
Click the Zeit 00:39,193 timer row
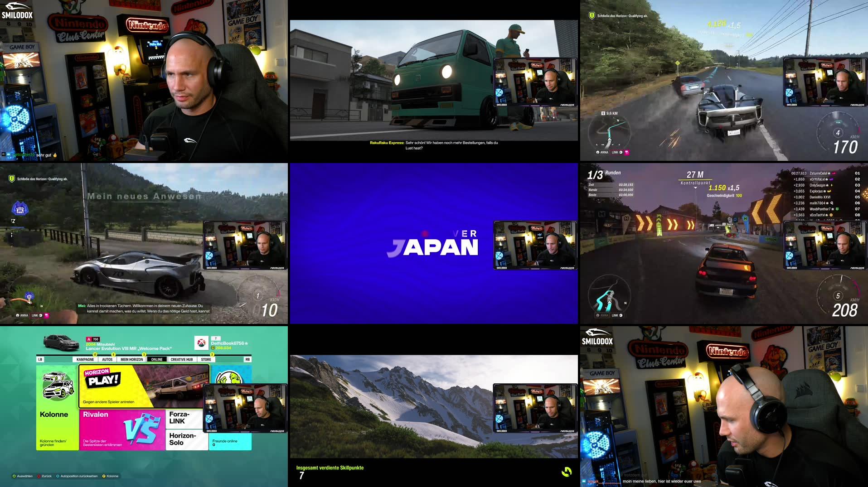click(x=611, y=185)
